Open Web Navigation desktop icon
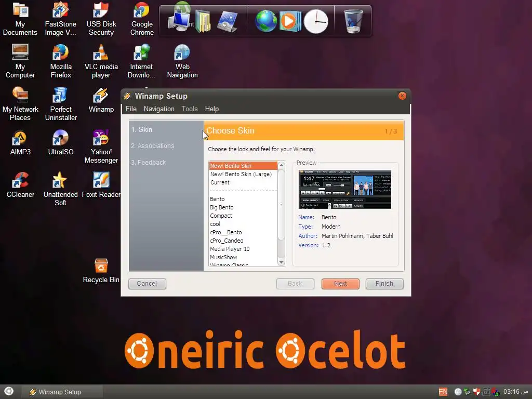The width and height of the screenshot is (532, 399). click(182, 61)
